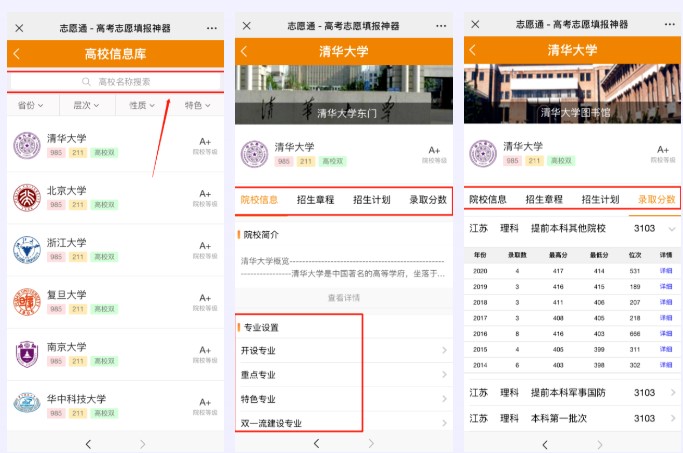Open the 双一流建设专业 list entry
This screenshot has height=453, width=683.
click(x=344, y=423)
